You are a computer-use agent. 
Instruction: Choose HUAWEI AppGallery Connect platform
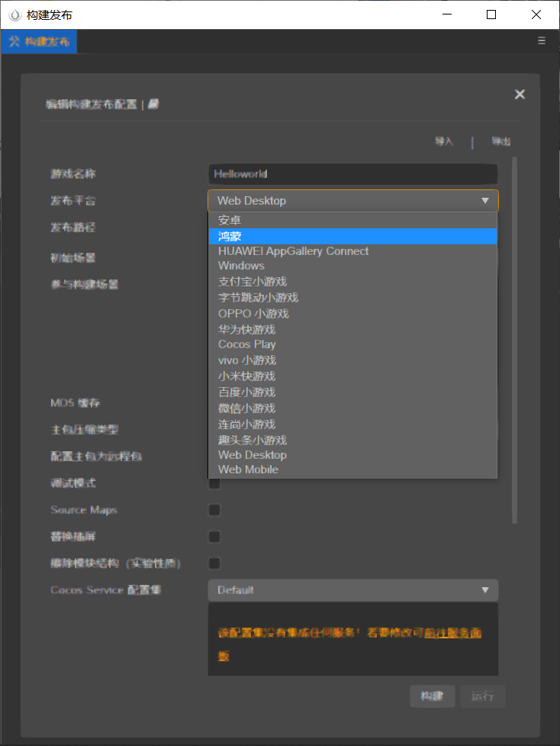point(352,251)
